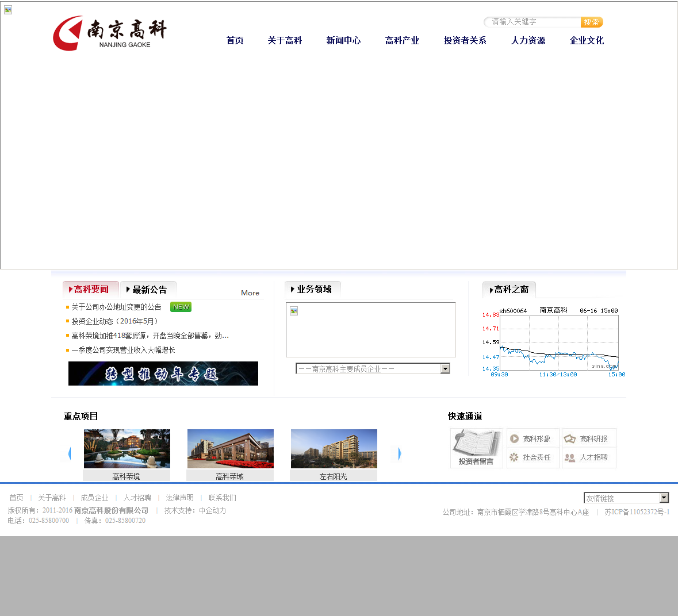Open the 首页 navigation menu item

235,41
